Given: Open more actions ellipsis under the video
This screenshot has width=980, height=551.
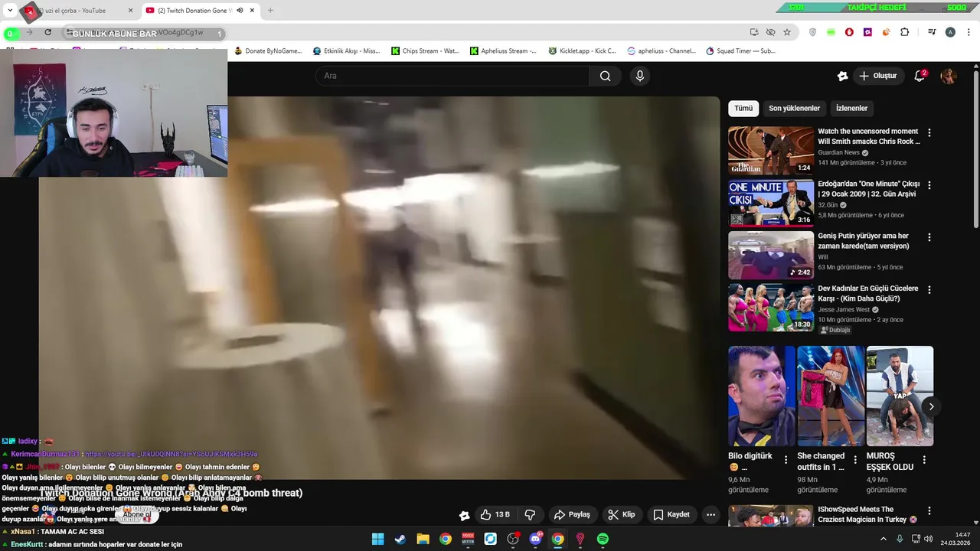Looking at the screenshot, I should 710,514.
